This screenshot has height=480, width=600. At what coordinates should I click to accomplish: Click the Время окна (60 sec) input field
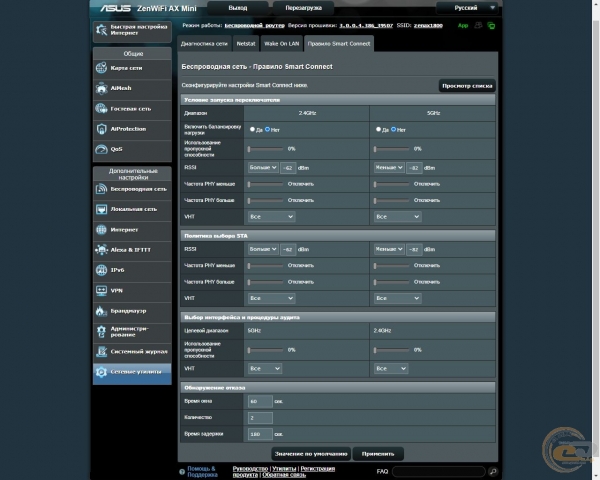tap(260, 401)
